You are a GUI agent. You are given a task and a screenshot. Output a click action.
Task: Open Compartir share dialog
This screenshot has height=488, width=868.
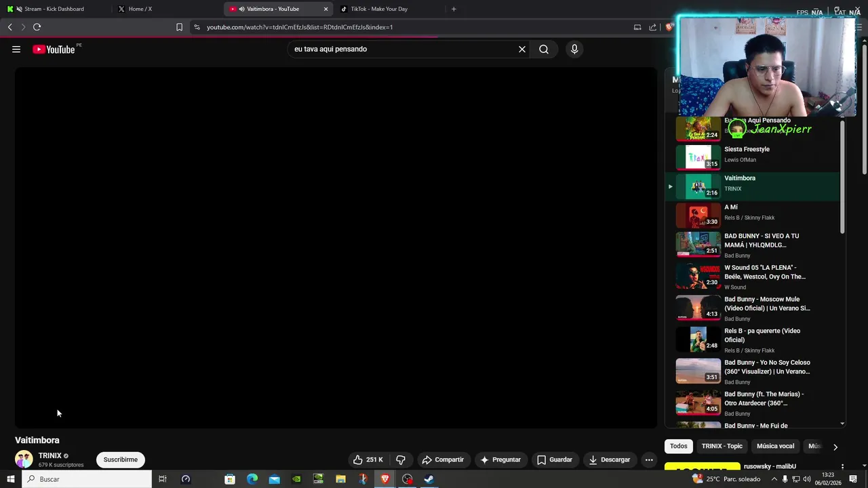coord(443,460)
